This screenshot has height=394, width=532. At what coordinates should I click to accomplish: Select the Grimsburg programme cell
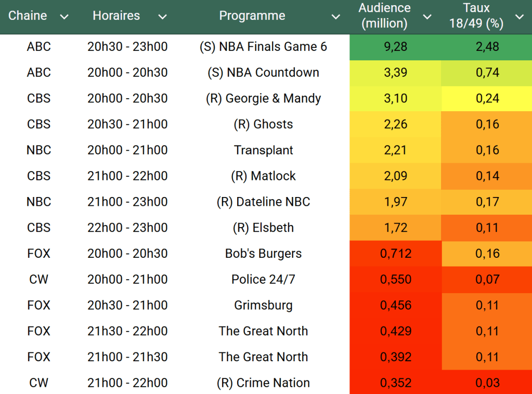[x=263, y=305]
